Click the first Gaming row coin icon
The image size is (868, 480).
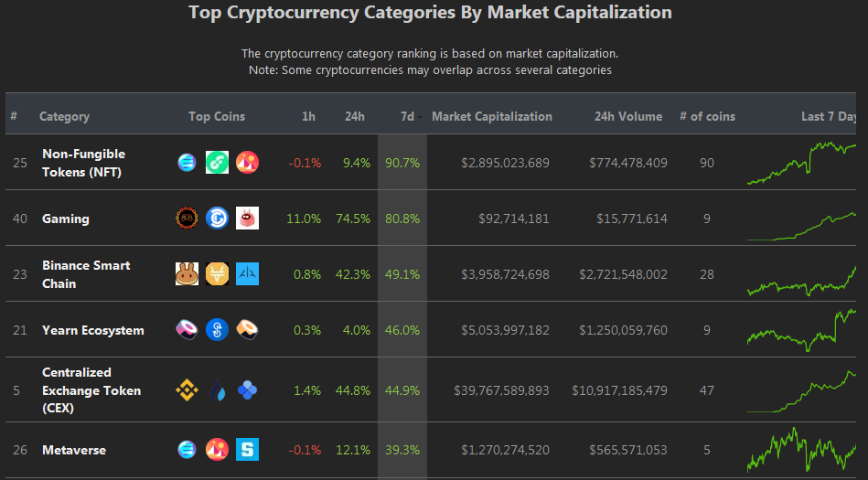pyautogui.click(x=187, y=219)
